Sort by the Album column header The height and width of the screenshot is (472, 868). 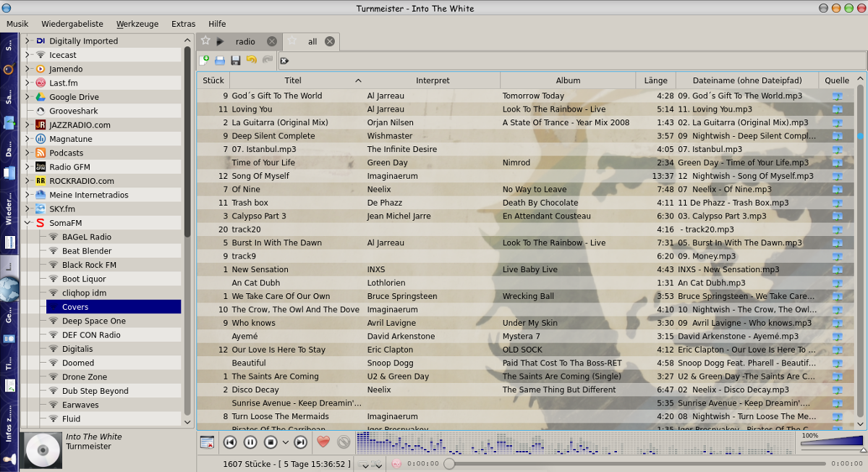pos(568,80)
